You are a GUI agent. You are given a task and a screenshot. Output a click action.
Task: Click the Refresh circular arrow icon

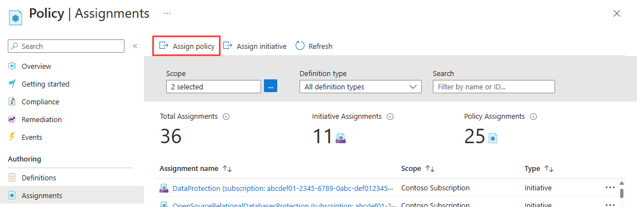tap(300, 46)
